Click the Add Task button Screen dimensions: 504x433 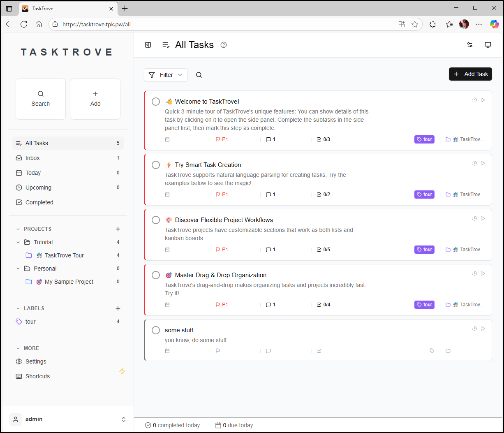pyautogui.click(x=470, y=74)
